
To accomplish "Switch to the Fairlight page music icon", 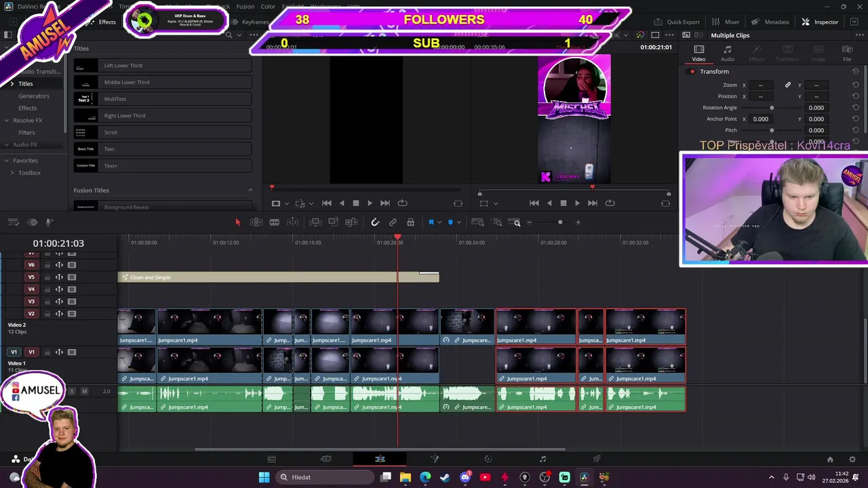I will pyautogui.click(x=542, y=459).
